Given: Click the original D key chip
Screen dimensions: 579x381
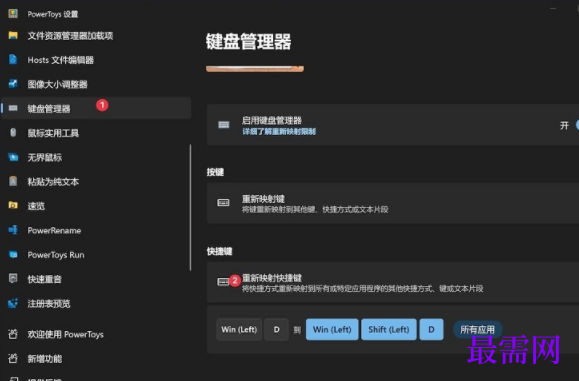Looking at the screenshot, I should 276,329.
